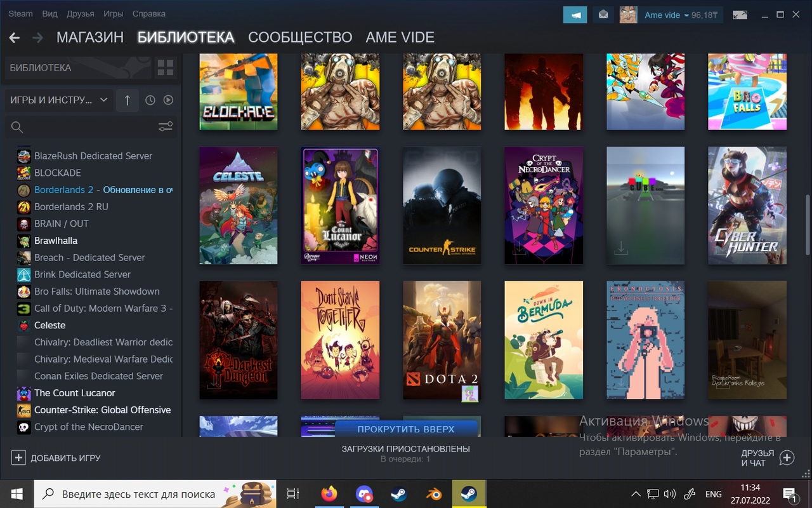Switch to Big Picture mode icon
812x508 pixels.
click(x=740, y=15)
